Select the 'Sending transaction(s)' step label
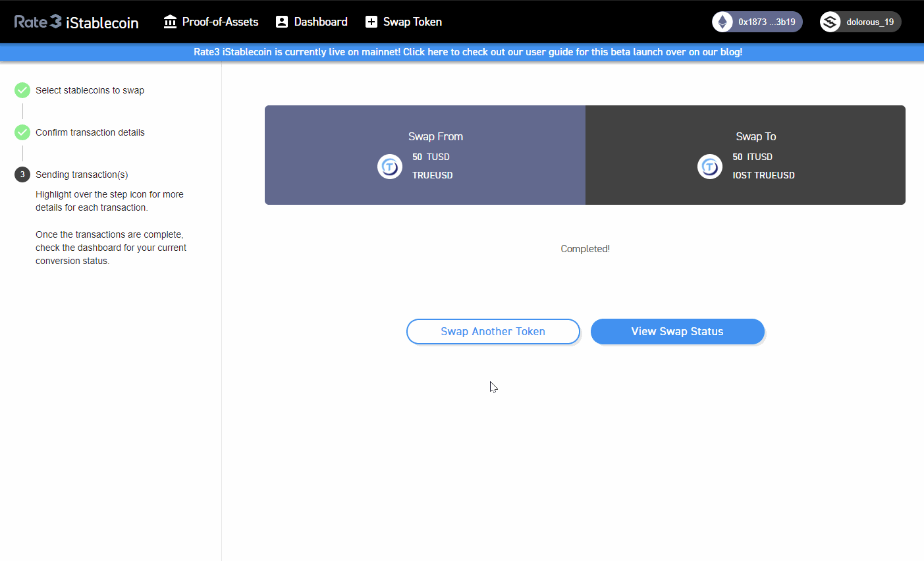Screen dimensions: 924x561 click(x=82, y=174)
